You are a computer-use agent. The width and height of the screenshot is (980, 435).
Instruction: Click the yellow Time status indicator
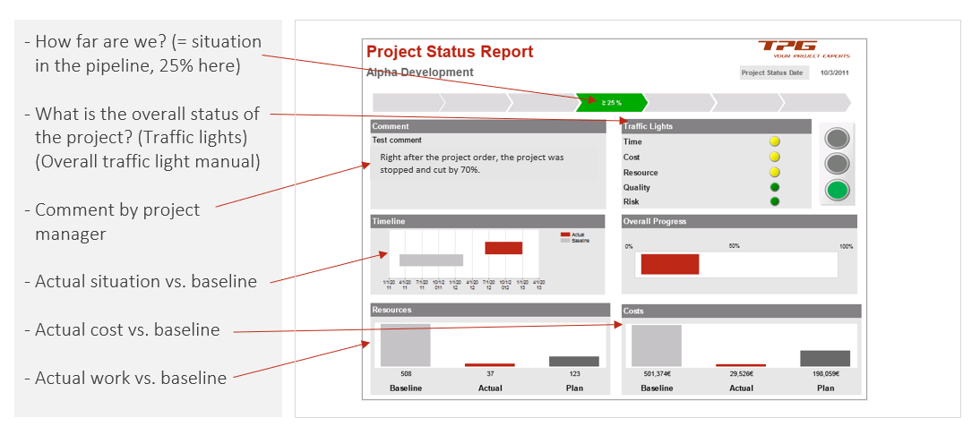pos(775,141)
